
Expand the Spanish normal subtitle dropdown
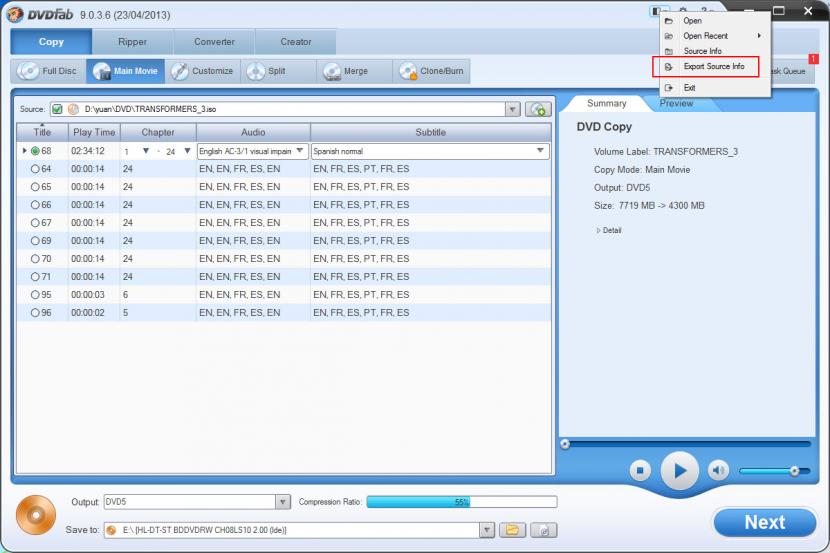click(541, 151)
